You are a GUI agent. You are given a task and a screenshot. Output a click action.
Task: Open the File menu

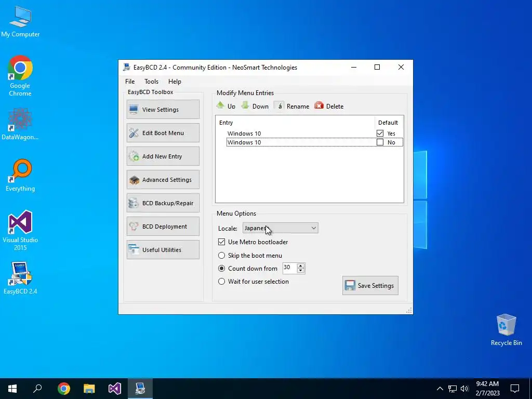(x=130, y=82)
